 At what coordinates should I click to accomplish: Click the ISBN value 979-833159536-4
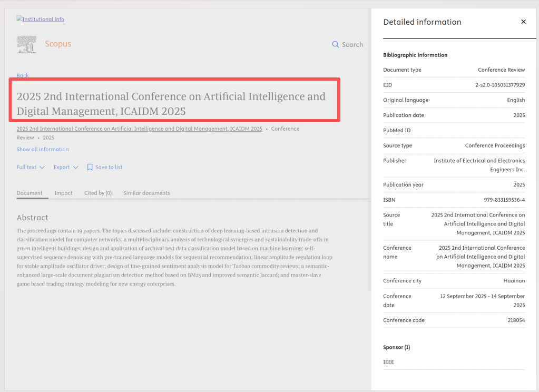pyautogui.click(x=504, y=200)
